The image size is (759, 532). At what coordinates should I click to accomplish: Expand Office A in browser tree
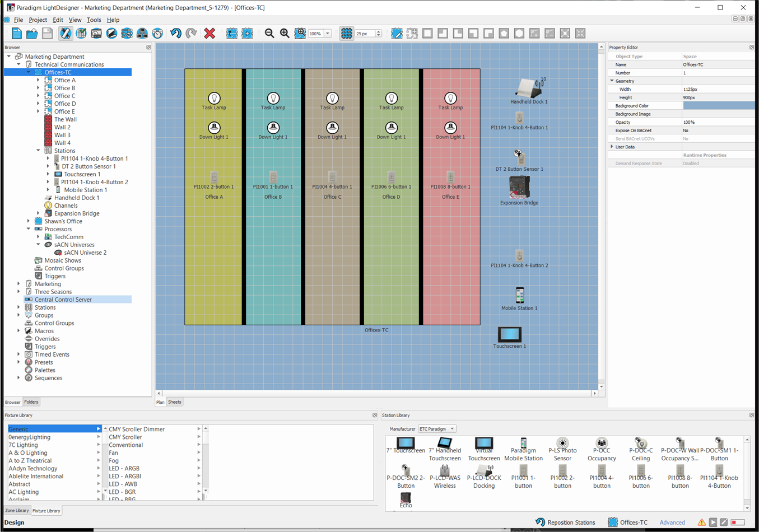coord(38,80)
